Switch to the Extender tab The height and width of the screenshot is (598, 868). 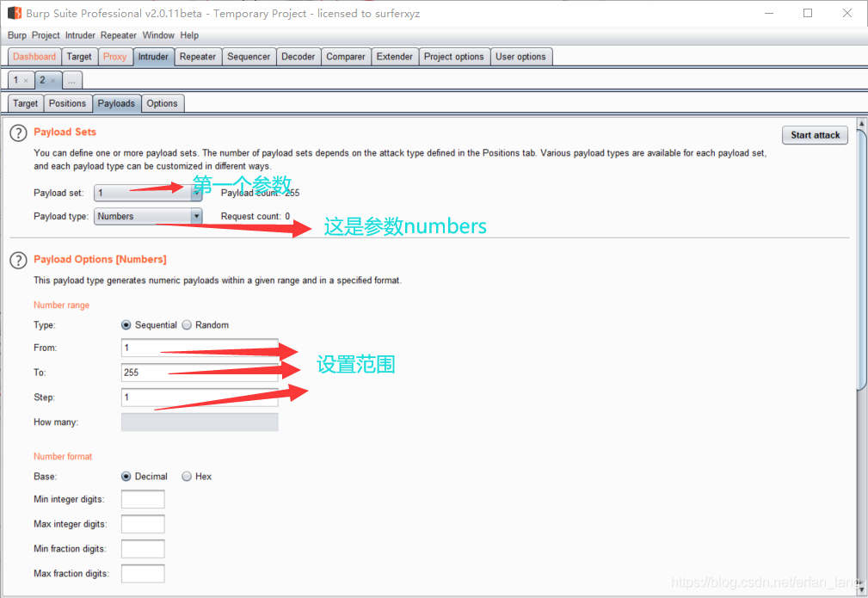click(395, 57)
